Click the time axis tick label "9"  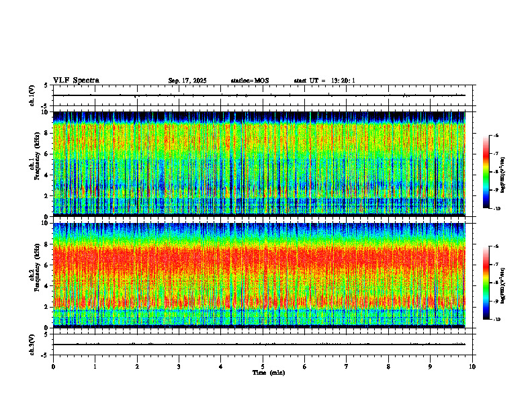tap(430, 367)
